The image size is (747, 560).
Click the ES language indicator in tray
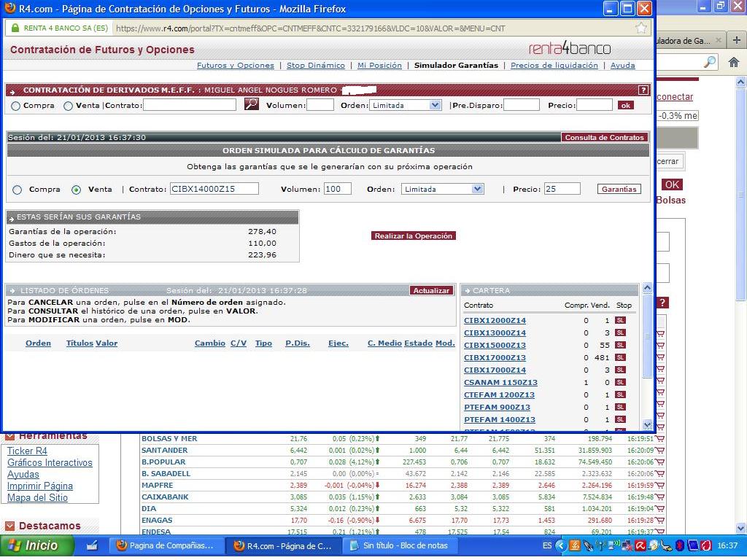(547, 545)
